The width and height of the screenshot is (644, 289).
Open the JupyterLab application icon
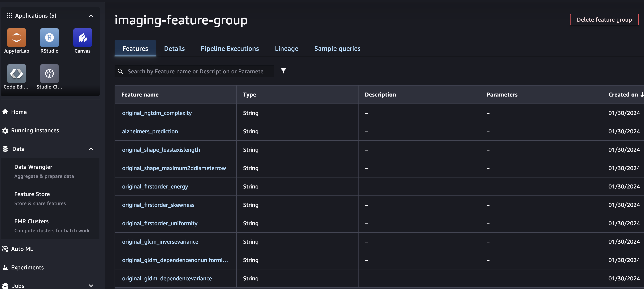point(17,38)
